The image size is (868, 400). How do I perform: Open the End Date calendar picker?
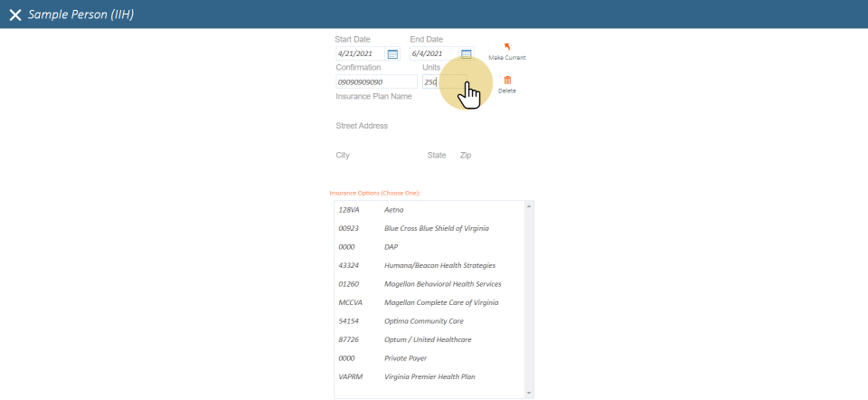pos(467,54)
